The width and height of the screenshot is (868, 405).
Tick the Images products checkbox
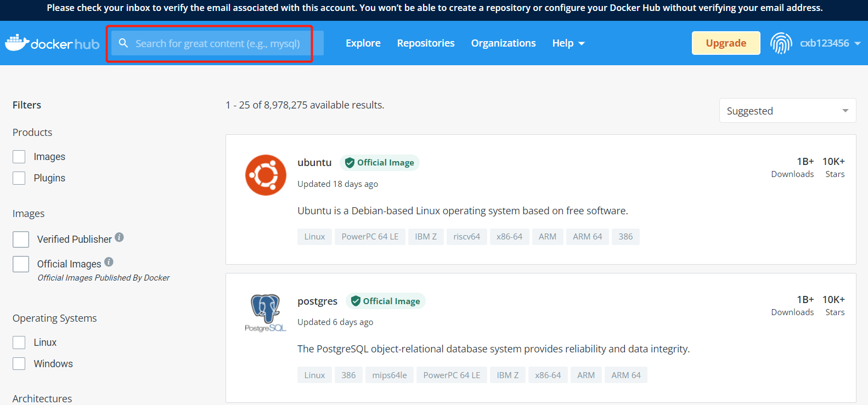tap(19, 157)
